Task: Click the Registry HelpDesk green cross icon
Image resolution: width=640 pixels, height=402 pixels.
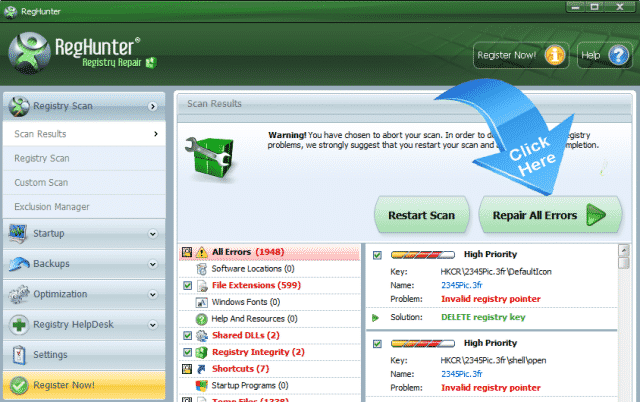Action: tap(18, 324)
